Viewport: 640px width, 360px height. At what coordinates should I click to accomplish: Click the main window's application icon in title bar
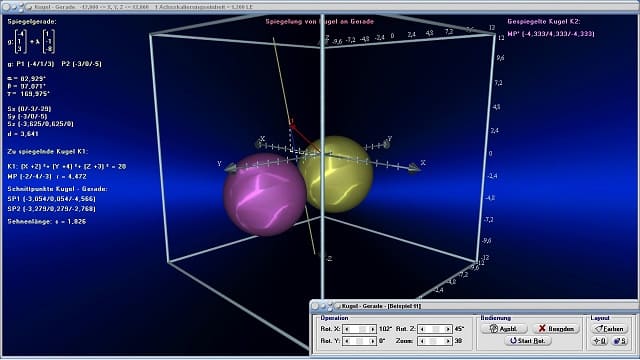[29, 7]
